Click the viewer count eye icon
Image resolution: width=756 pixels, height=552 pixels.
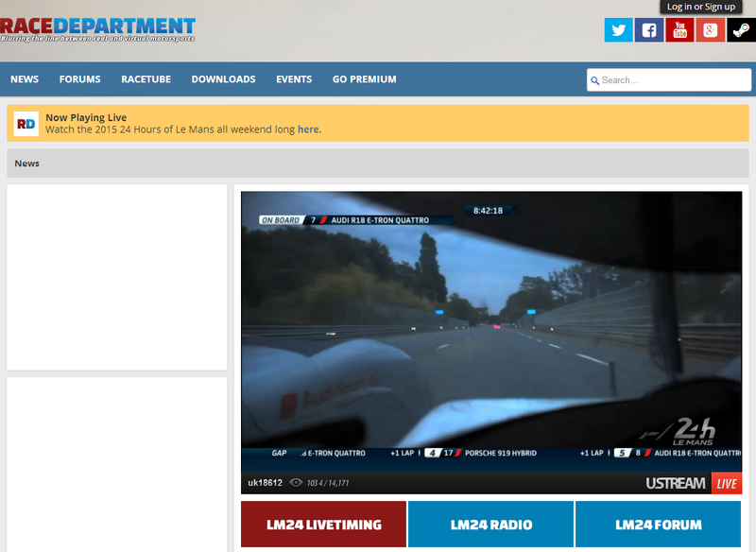pos(296,483)
